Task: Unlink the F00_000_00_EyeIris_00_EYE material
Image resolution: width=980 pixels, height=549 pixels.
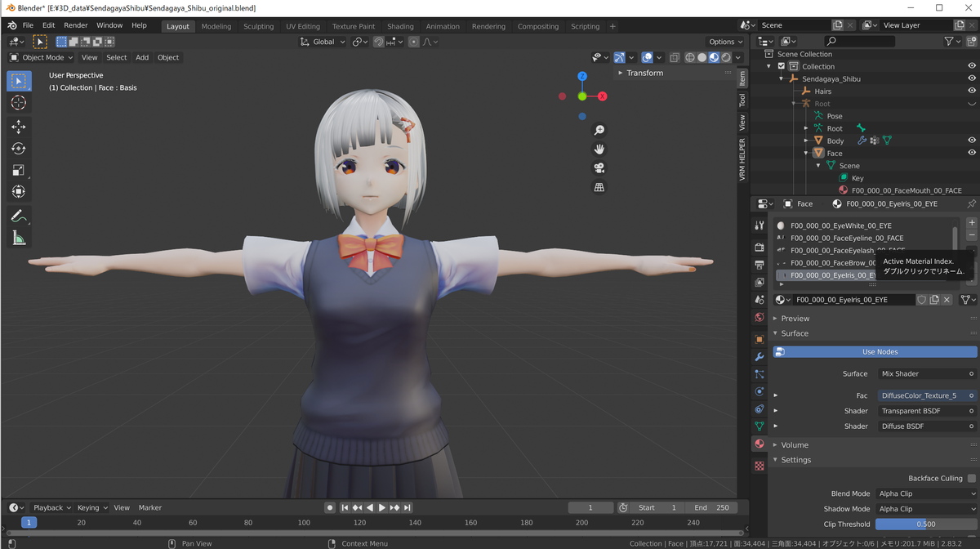Action: pos(947,300)
